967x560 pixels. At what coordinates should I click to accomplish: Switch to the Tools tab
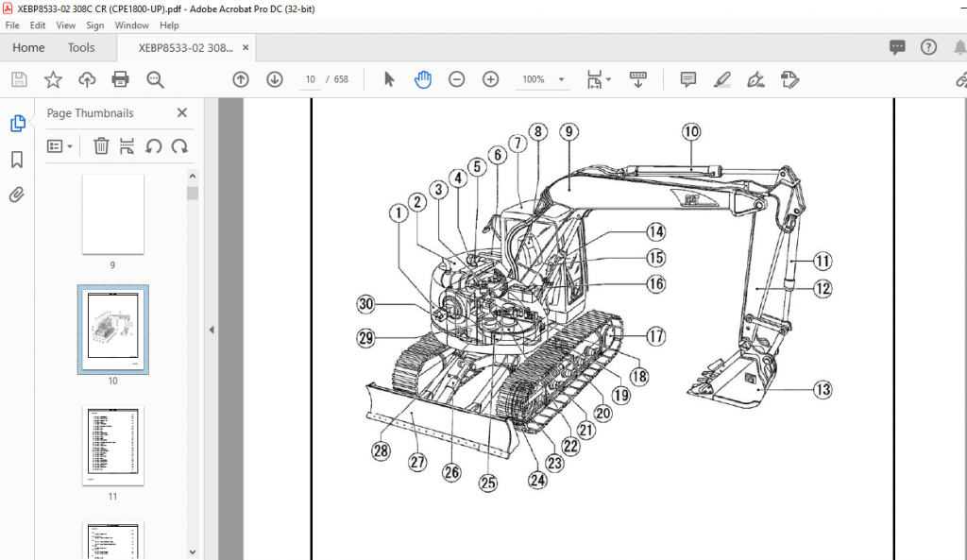pyautogui.click(x=81, y=47)
